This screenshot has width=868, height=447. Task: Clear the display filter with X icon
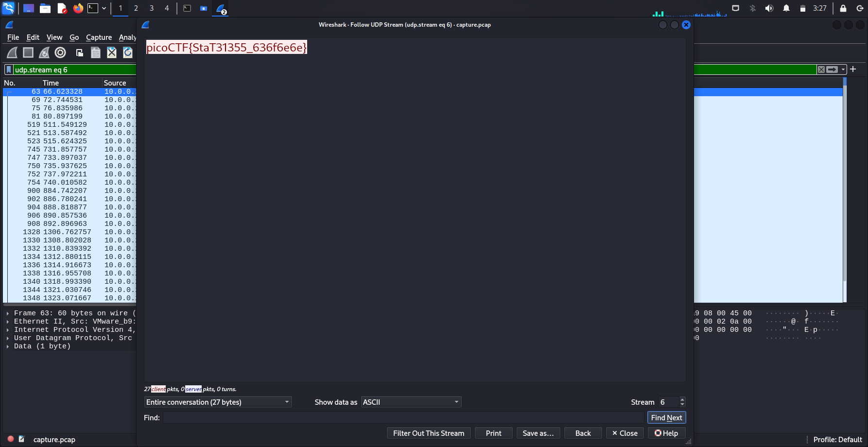[821, 69]
